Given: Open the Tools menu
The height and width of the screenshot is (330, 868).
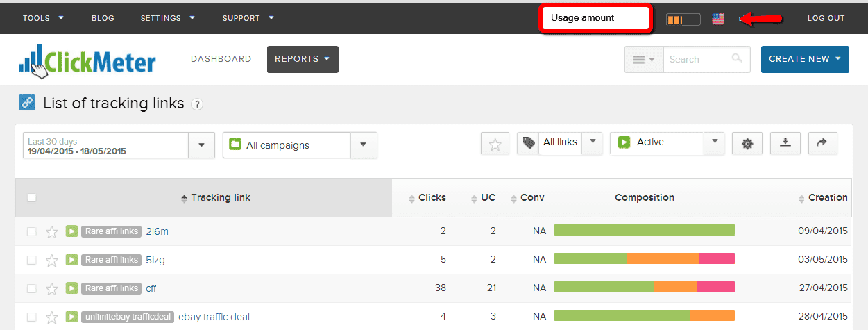Looking at the screenshot, I should (x=43, y=18).
